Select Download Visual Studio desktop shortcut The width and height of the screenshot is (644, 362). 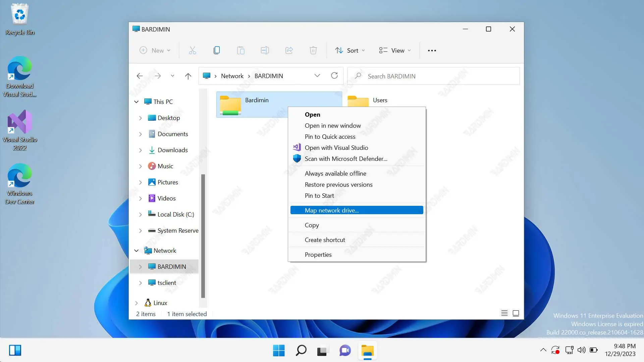(x=20, y=76)
